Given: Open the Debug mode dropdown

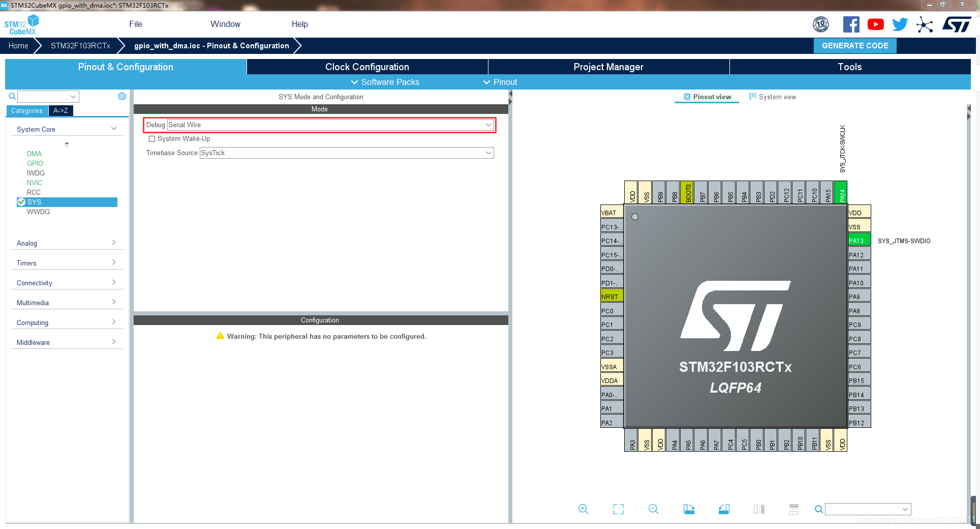Looking at the screenshot, I should pyautogui.click(x=488, y=125).
